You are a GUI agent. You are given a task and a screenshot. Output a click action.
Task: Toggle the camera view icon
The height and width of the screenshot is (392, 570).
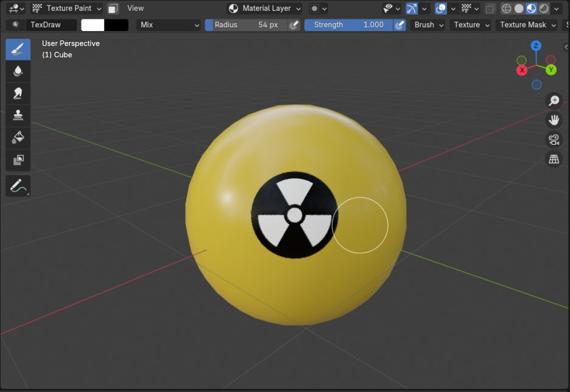pyautogui.click(x=554, y=139)
